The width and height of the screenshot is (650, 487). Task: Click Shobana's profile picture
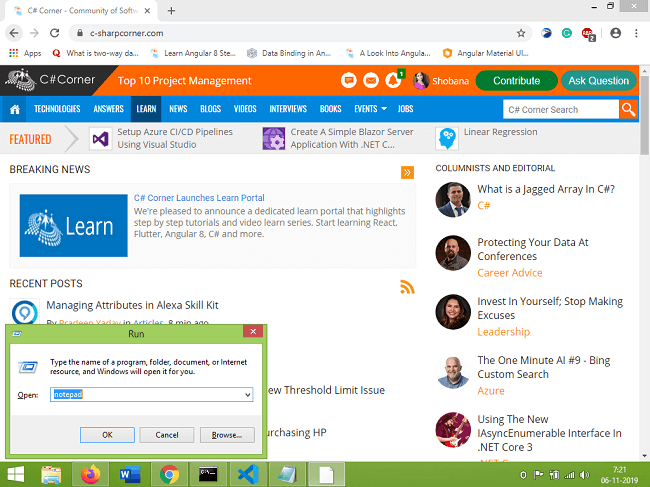421,80
